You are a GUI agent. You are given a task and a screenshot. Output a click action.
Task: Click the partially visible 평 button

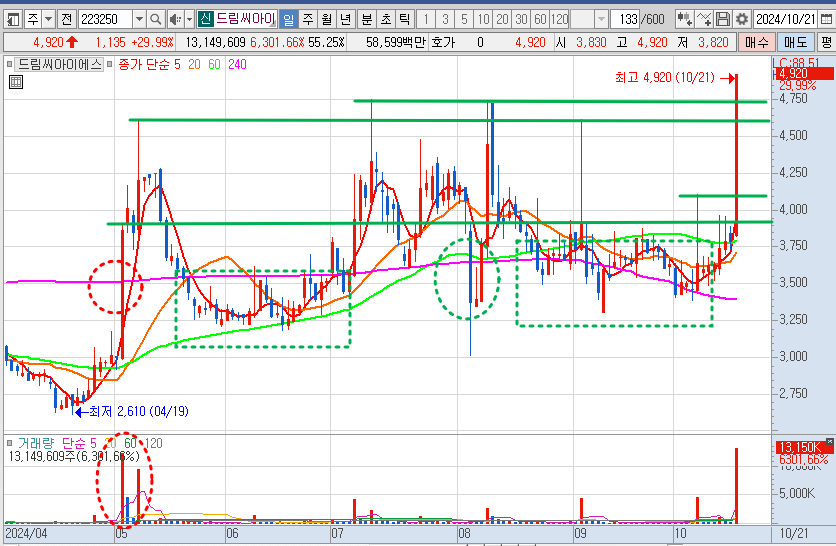[826, 42]
